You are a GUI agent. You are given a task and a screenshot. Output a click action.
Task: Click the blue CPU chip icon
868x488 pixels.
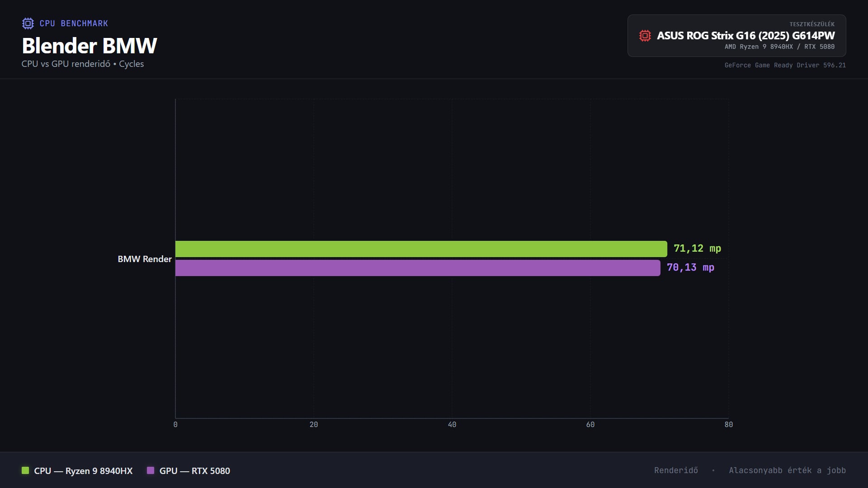pyautogui.click(x=28, y=23)
